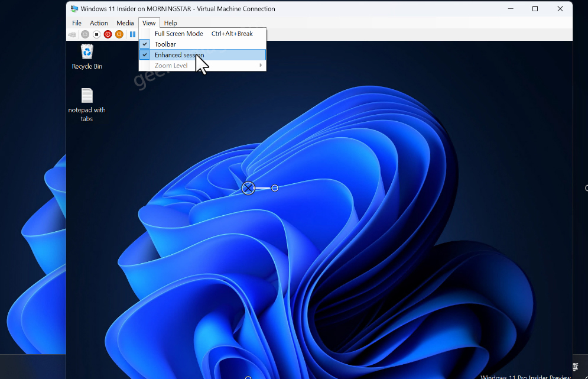Viewport: 588px width, 379px height.
Task: Click the grey Start power toolbar icon
Action: pyautogui.click(x=85, y=34)
